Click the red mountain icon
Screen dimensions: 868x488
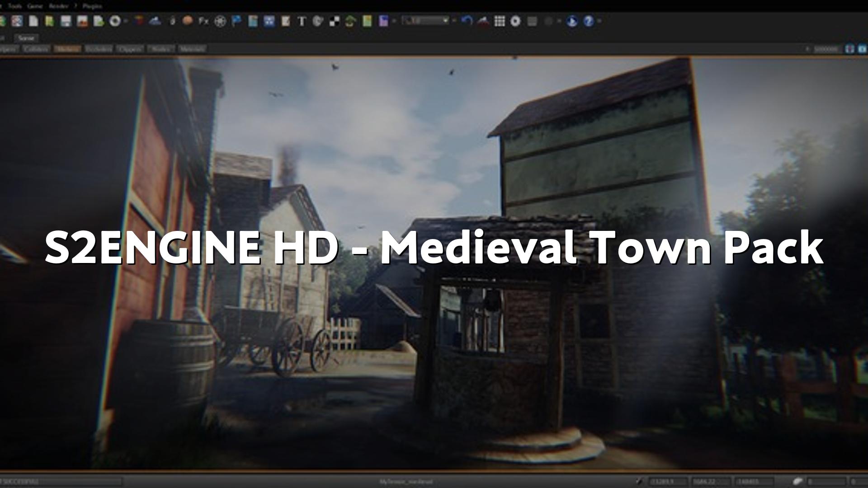point(483,21)
